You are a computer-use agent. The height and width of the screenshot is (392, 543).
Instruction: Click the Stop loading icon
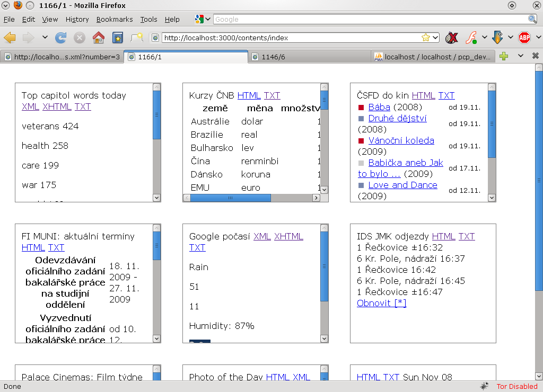point(80,38)
